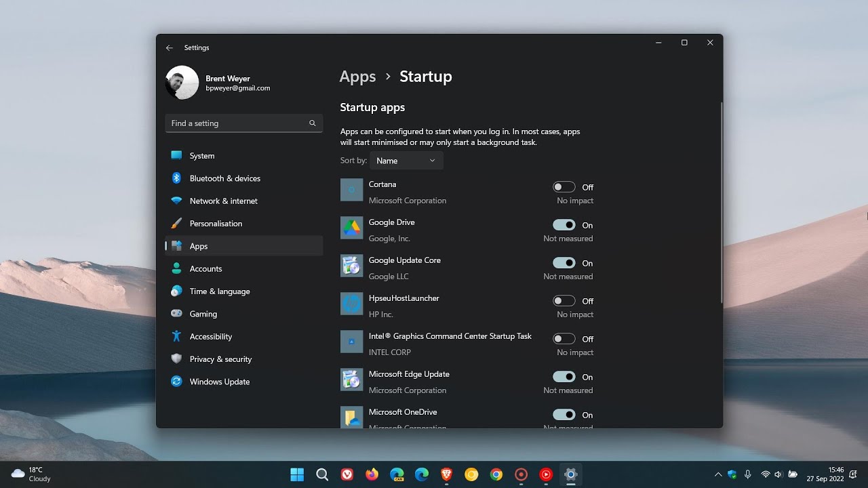
Task: Click the microphone icon in system tray
Action: click(748, 474)
